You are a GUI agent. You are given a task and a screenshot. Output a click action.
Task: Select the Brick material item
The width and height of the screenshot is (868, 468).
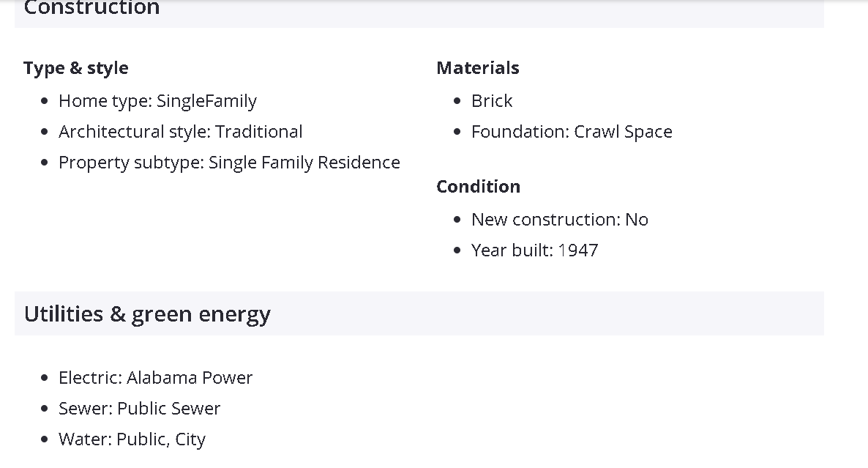click(492, 101)
